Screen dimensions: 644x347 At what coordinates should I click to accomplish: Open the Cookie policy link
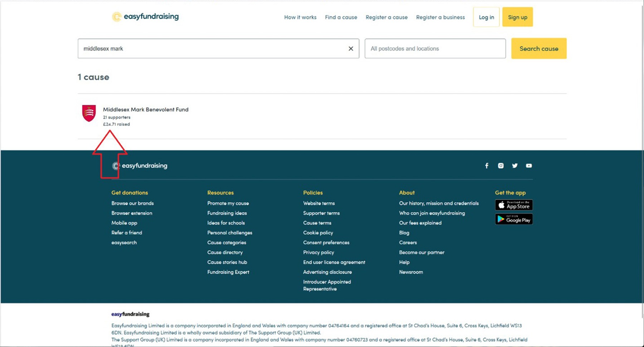point(318,233)
